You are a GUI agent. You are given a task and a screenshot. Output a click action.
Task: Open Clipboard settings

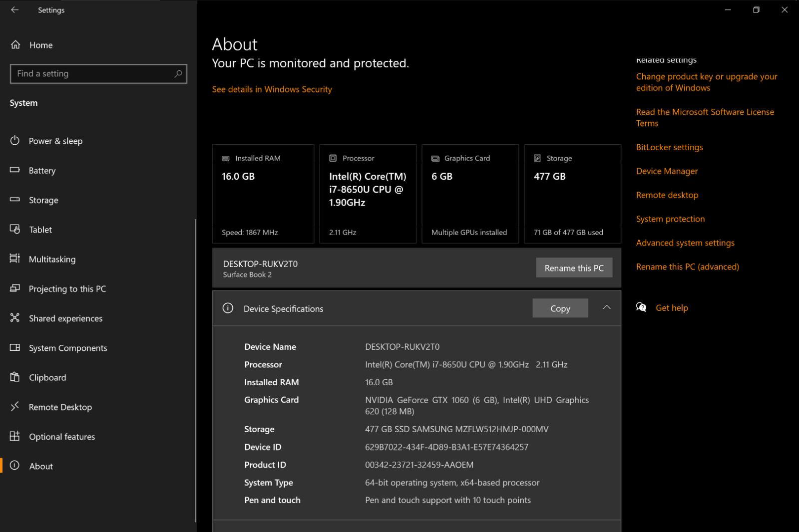[x=47, y=378]
